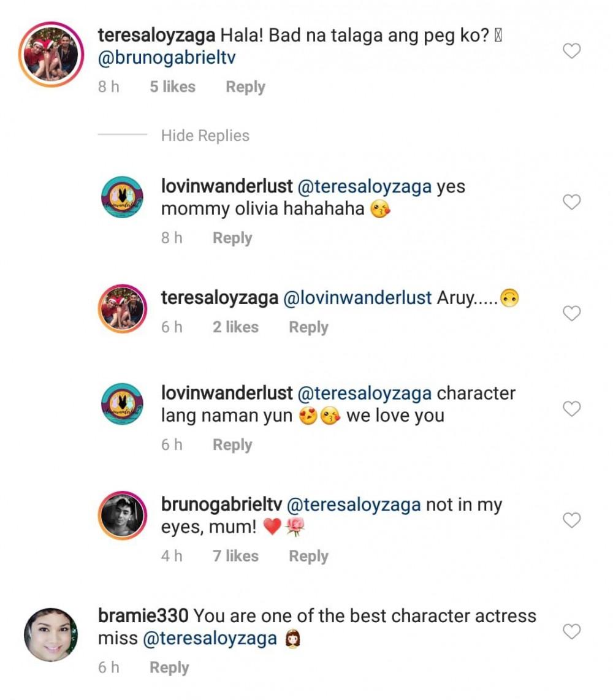Viewport: 613px width, 700px height.
Task: Like lovinwanderlust's 'character lang naman yun' reply
Action: click(571, 409)
